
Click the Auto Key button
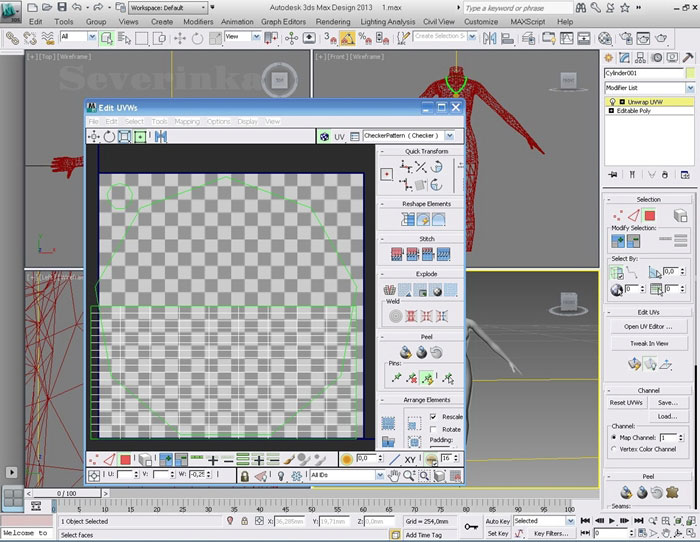(x=497, y=521)
